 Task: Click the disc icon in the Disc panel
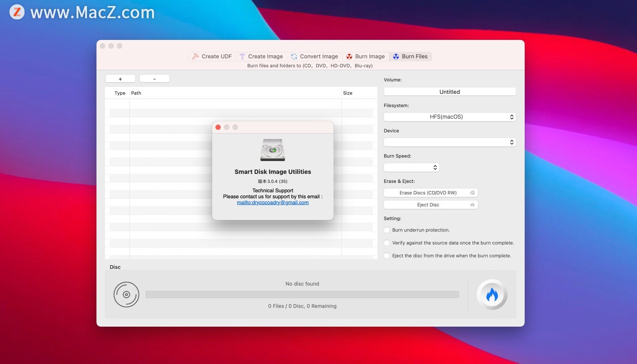tap(126, 294)
